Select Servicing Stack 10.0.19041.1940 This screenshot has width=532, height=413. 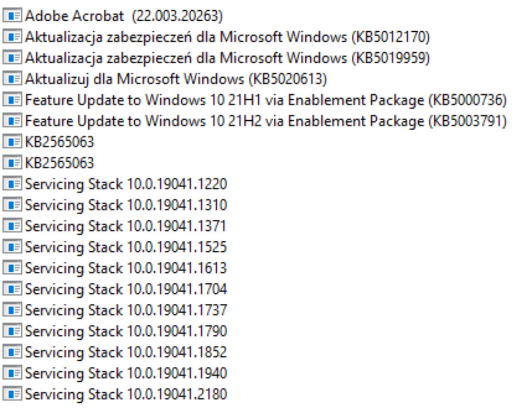[x=115, y=373]
